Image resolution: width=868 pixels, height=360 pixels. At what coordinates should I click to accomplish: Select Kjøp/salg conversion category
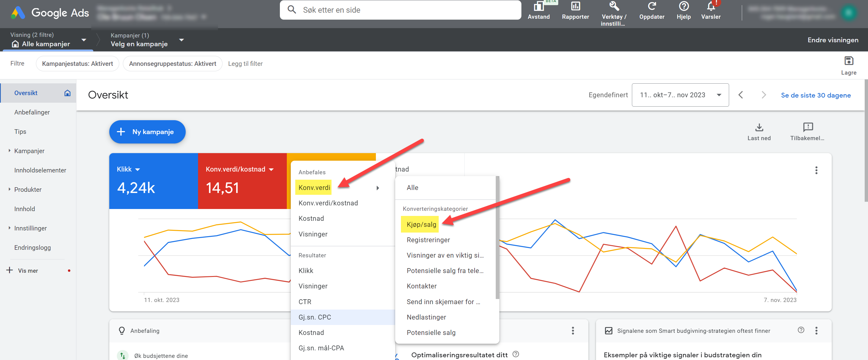(x=421, y=224)
